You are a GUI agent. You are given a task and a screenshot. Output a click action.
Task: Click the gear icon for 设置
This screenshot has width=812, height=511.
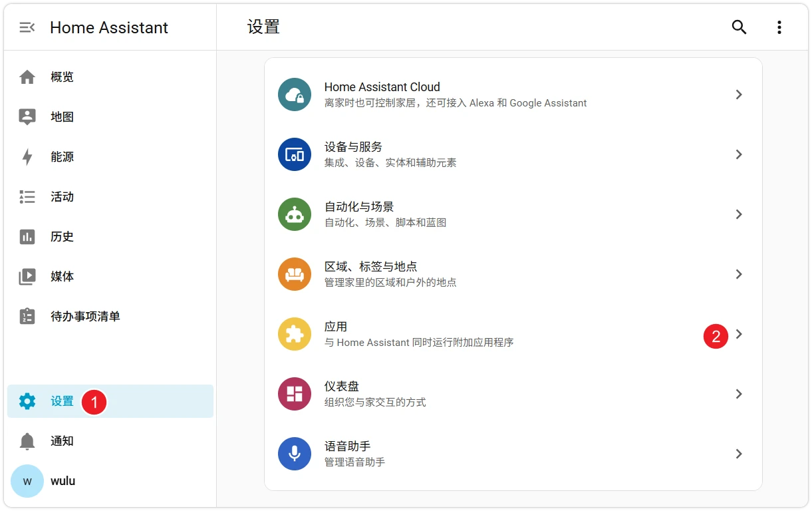point(27,401)
